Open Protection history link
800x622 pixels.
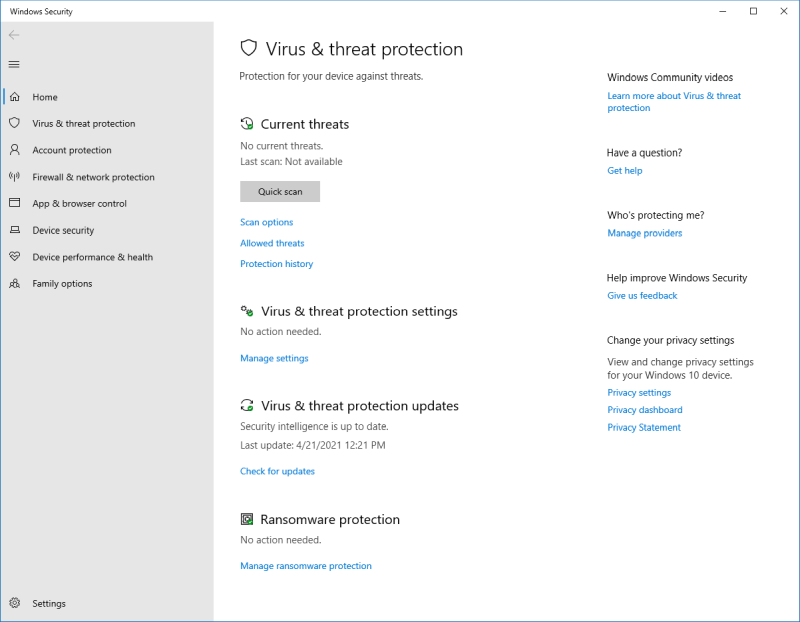[276, 264]
